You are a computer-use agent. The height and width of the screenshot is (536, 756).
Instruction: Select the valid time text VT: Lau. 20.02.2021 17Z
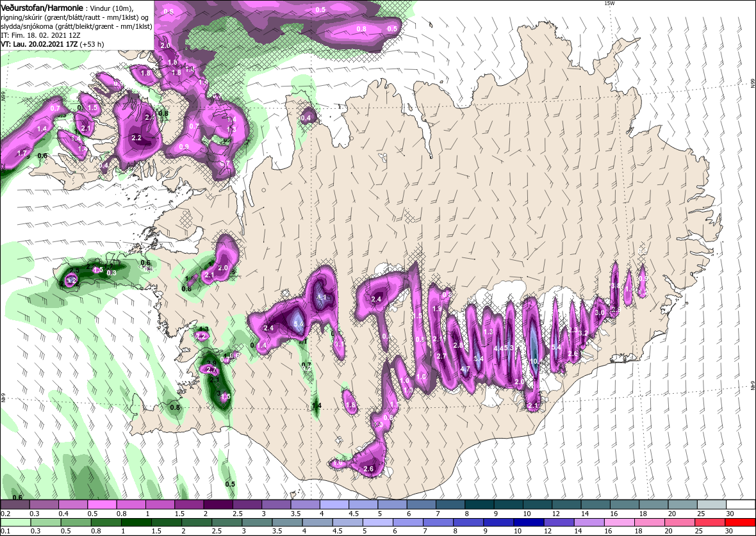point(40,44)
